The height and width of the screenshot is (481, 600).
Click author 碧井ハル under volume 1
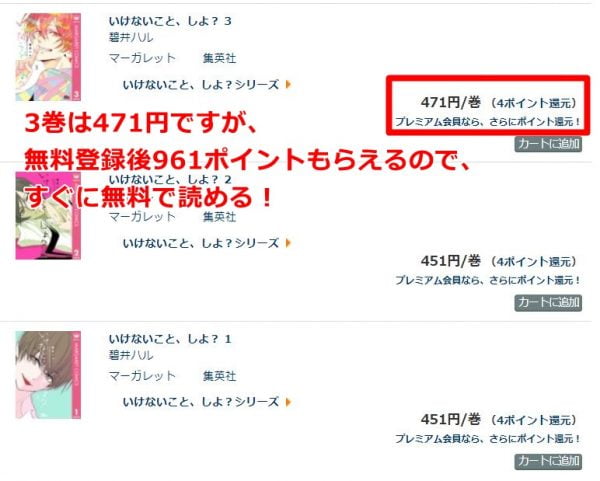pos(131,355)
